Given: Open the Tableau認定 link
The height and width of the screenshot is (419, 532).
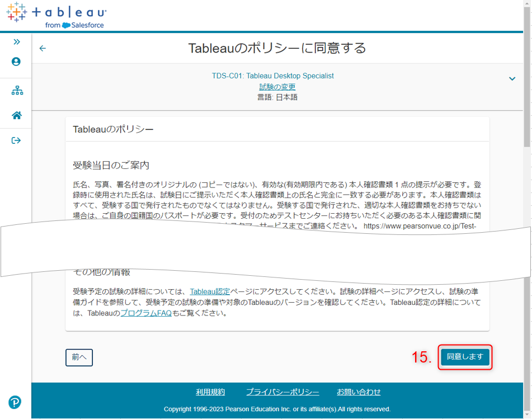Looking at the screenshot, I should point(210,291).
